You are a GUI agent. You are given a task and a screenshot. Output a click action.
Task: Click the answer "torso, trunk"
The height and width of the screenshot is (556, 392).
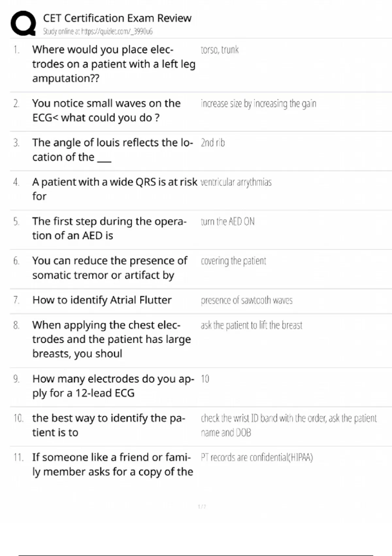[x=220, y=50]
